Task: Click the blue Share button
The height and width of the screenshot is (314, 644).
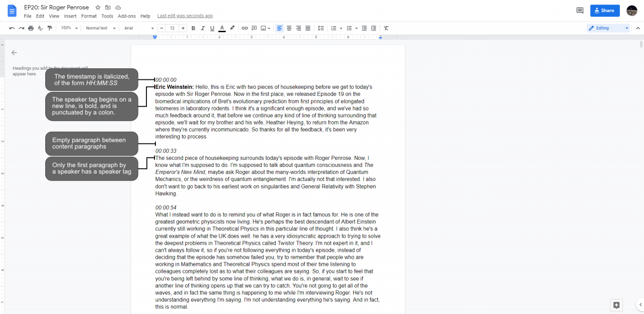Action: click(x=604, y=11)
